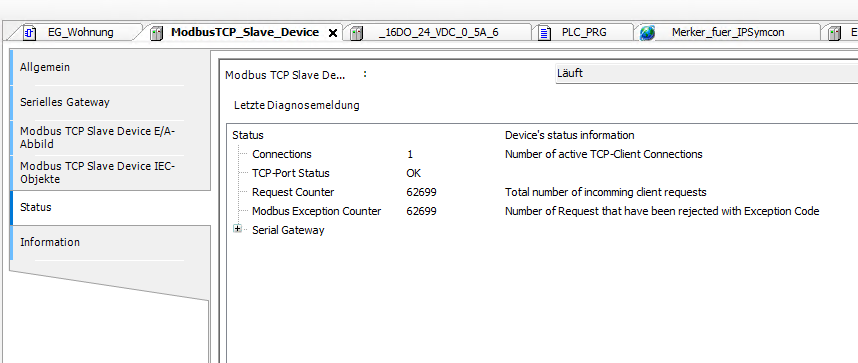Click the EG_Wohnung tab icon
The height and width of the screenshot is (363, 858).
[30, 33]
